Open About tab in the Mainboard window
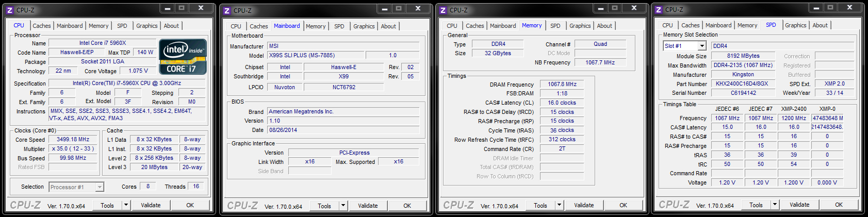The image size is (868, 217). [389, 26]
